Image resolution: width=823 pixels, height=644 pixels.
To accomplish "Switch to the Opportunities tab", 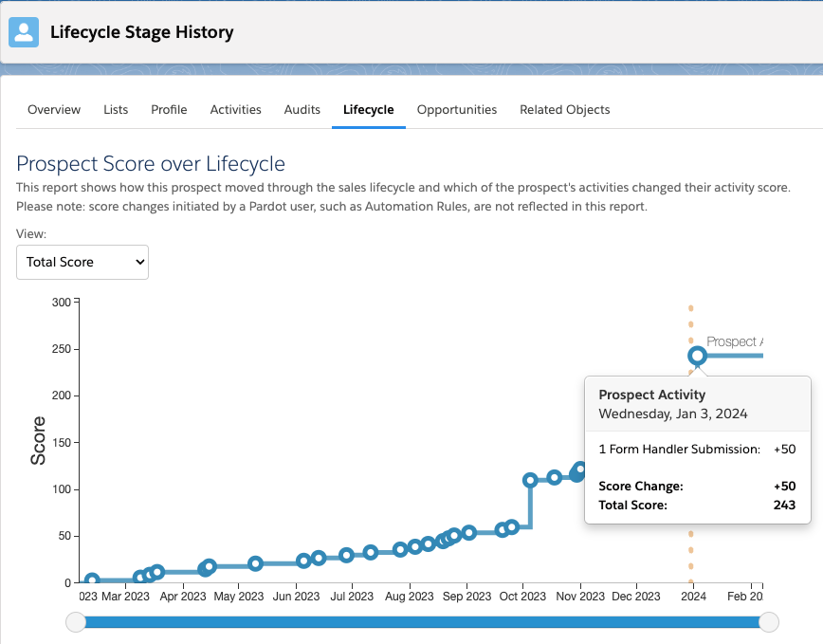I will click(x=457, y=110).
